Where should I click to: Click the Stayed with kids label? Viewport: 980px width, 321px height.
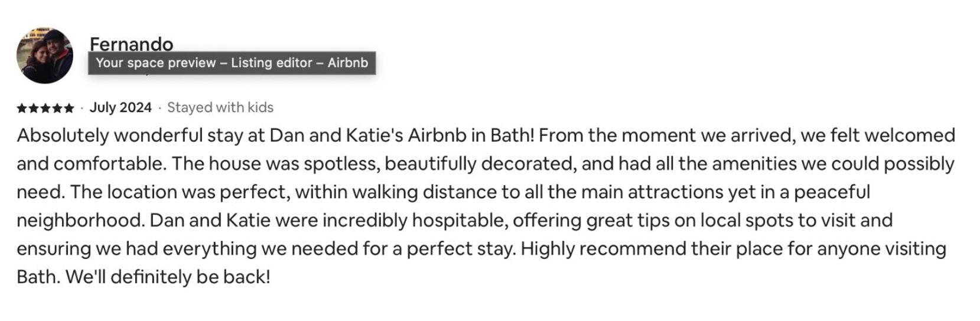tap(220, 107)
